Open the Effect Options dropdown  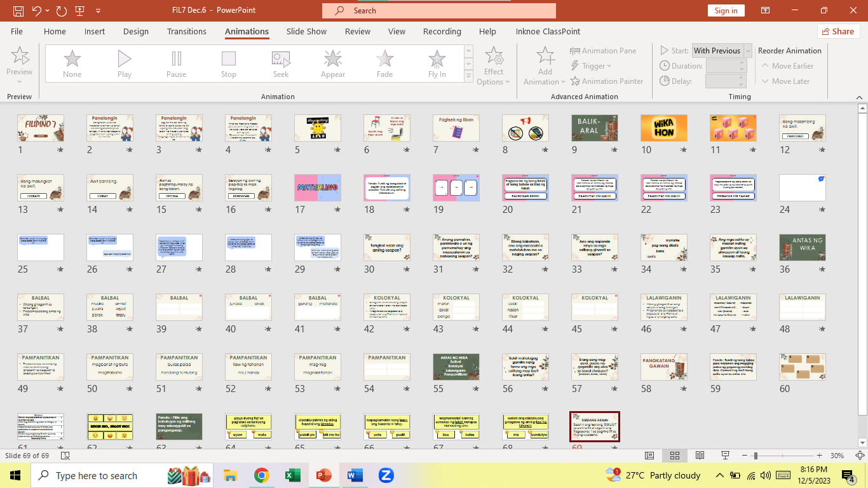pos(494,65)
